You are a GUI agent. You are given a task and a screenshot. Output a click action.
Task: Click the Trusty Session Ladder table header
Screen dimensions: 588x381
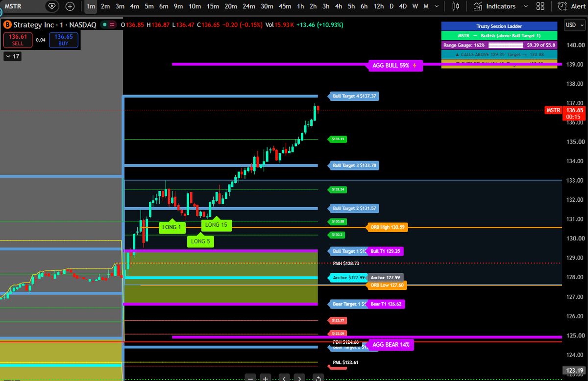pyautogui.click(x=499, y=26)
